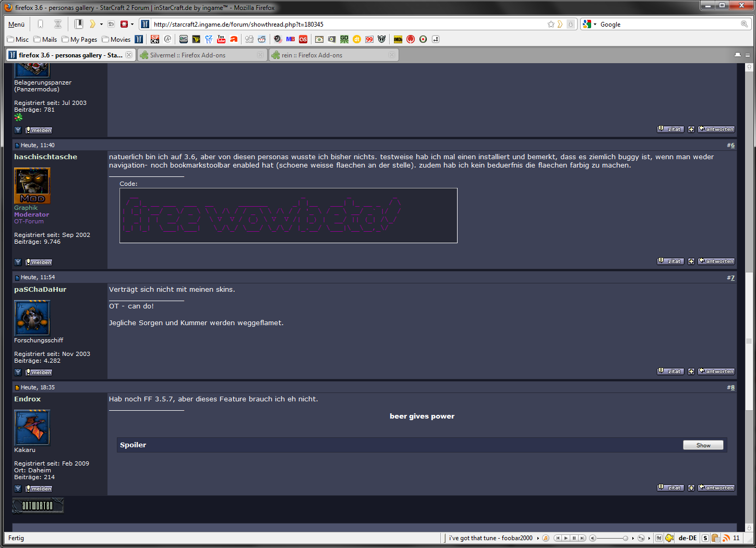Skip to next track in foobar2000 controls
756x548 pixels.
click(582, 538)
